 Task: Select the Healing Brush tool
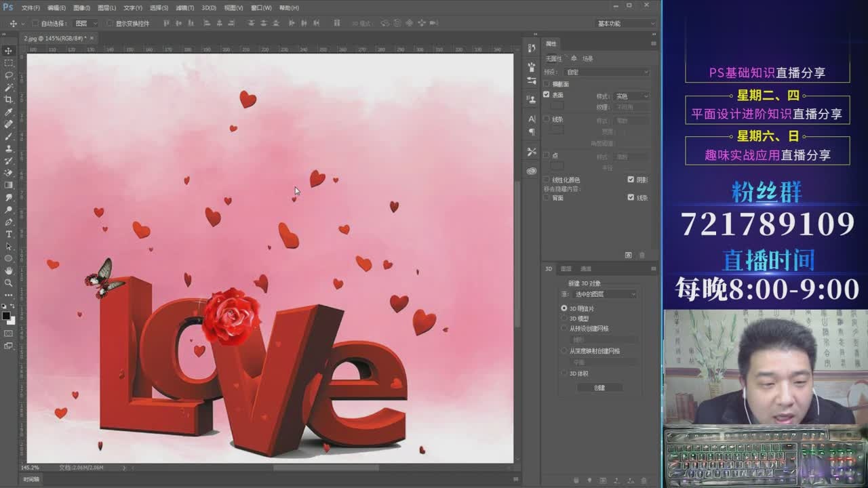9,124
